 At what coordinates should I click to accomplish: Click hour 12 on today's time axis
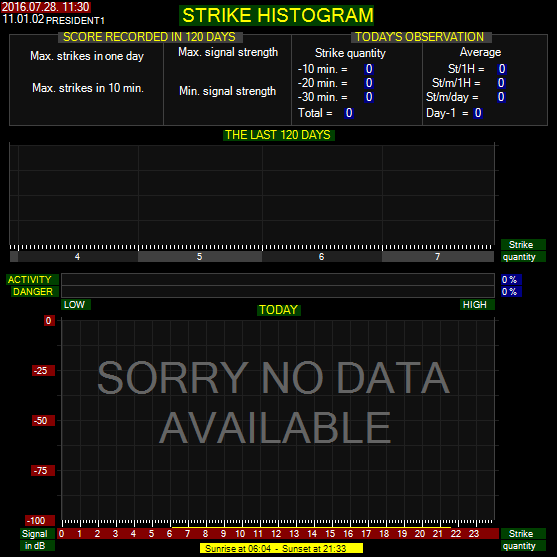pyautogui.click(x=276, y=534)
